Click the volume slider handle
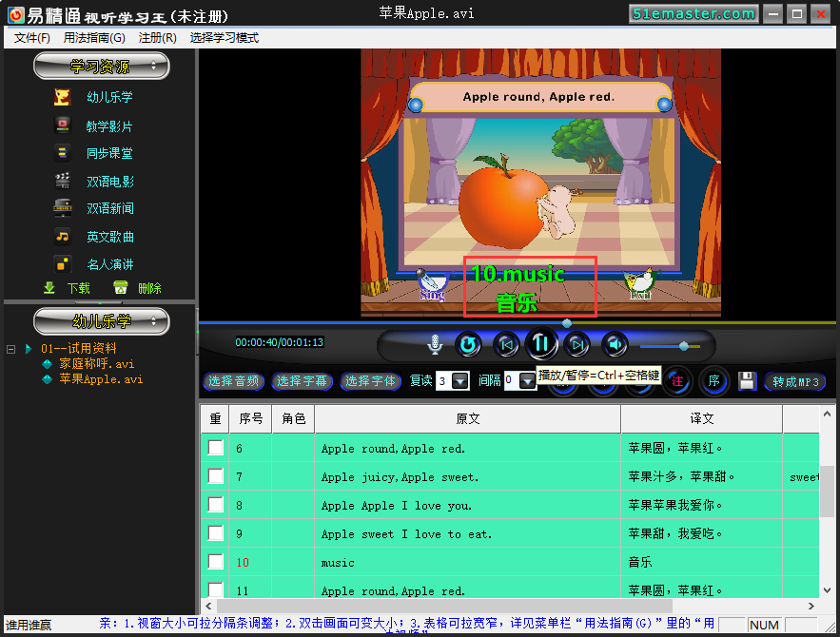 (x=684, y=346)
